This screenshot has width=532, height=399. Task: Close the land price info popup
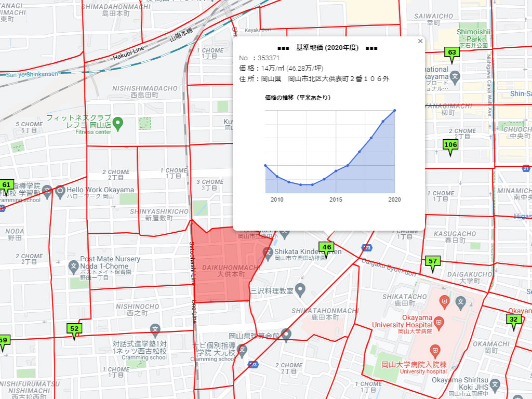point(420,42)
